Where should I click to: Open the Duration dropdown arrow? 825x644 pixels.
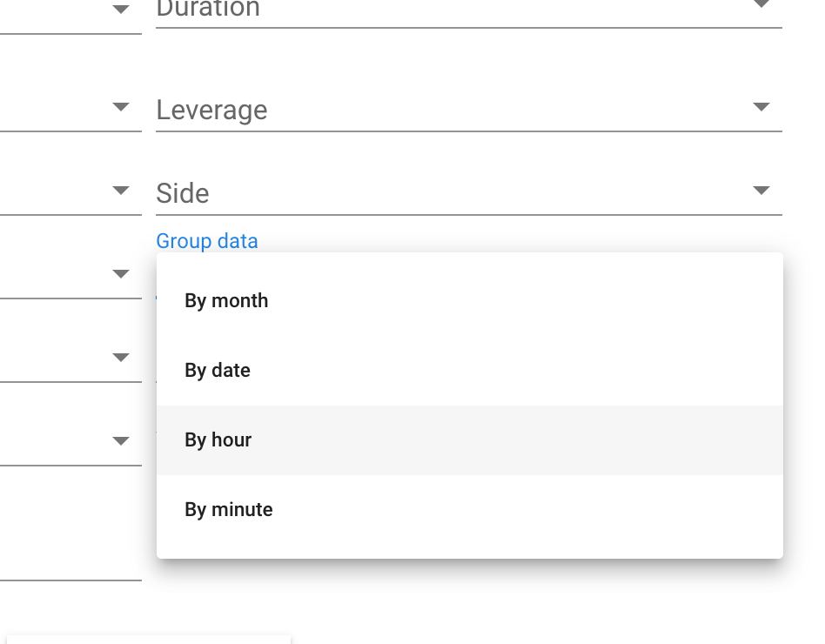(761, 4)
